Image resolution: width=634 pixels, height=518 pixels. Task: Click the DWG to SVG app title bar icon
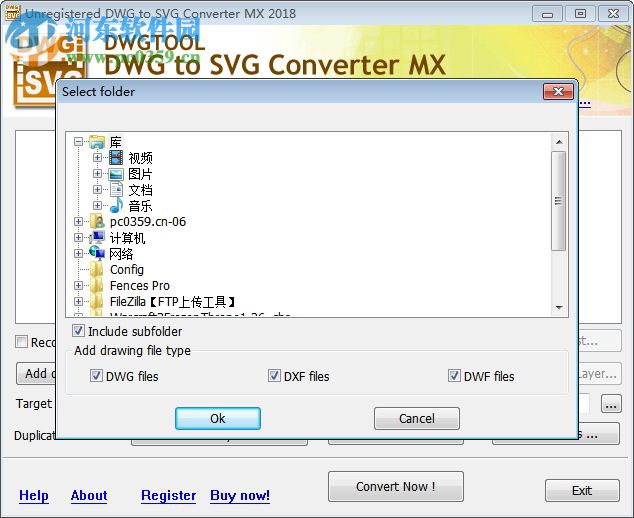12,11
